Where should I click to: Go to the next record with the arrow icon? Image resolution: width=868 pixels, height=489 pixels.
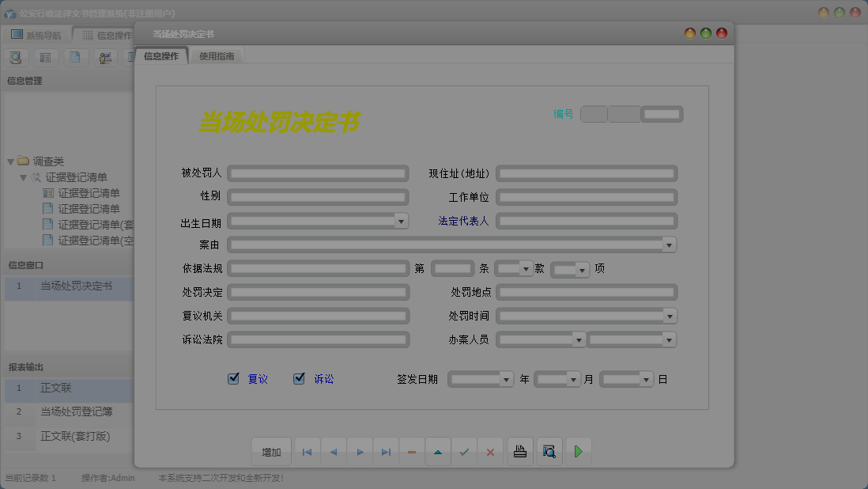tap(360, 451)
